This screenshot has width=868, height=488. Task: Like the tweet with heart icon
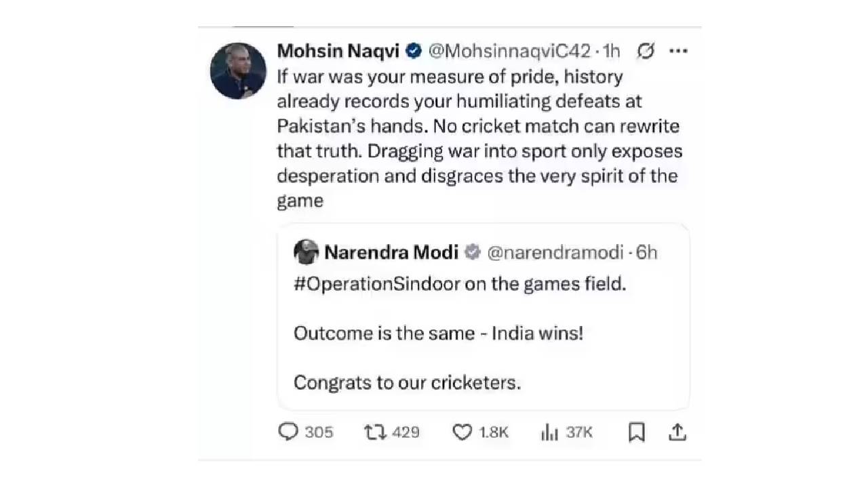point(462,432)
